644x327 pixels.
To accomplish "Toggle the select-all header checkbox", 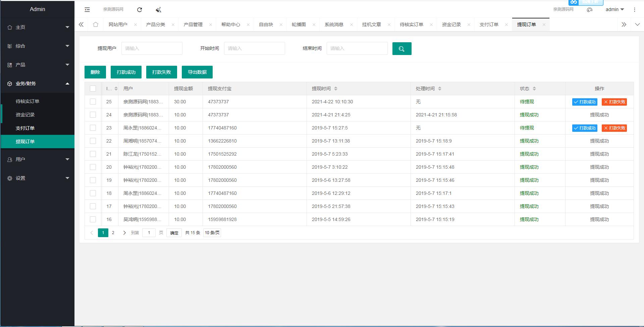I will [x=93, y=89].
